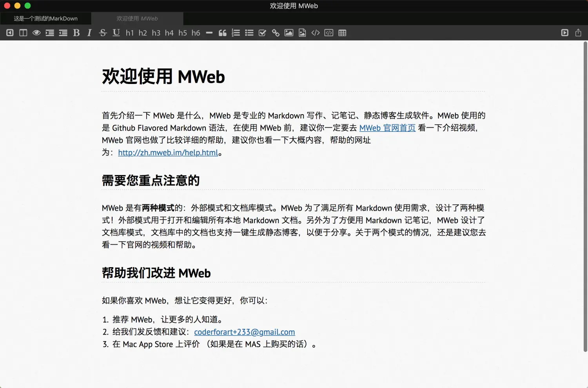Insert heading level h1
The image size is (588, 388).
click(x=130, y=33)
